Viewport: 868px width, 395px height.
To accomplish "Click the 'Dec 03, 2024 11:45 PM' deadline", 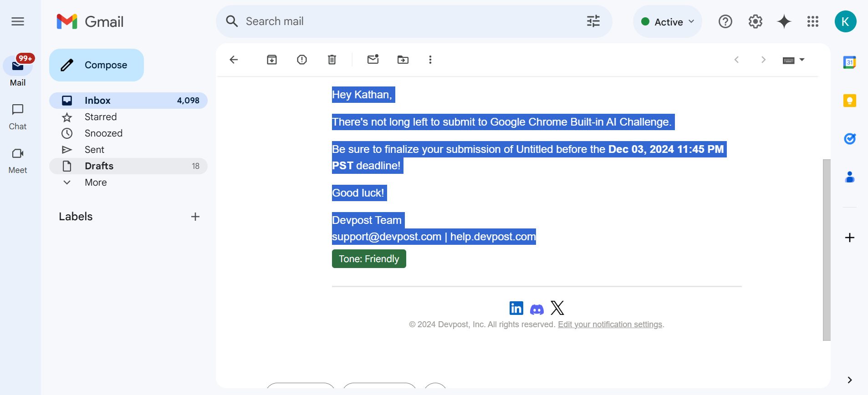I will tap(666, 149).
